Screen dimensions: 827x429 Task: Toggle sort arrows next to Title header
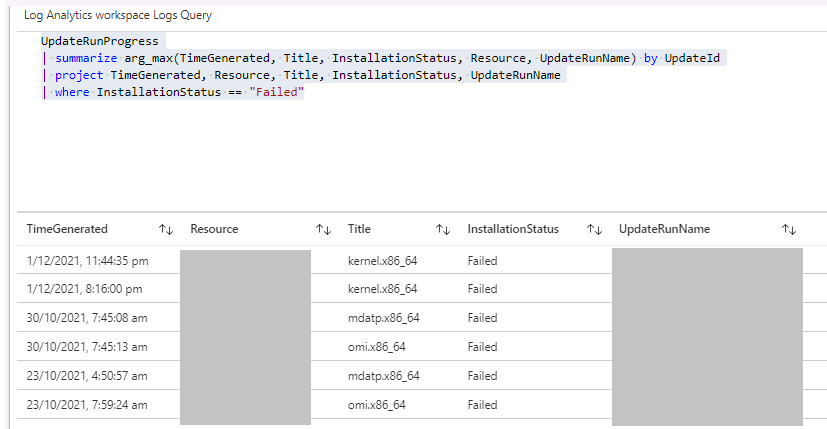click(442, 229)
